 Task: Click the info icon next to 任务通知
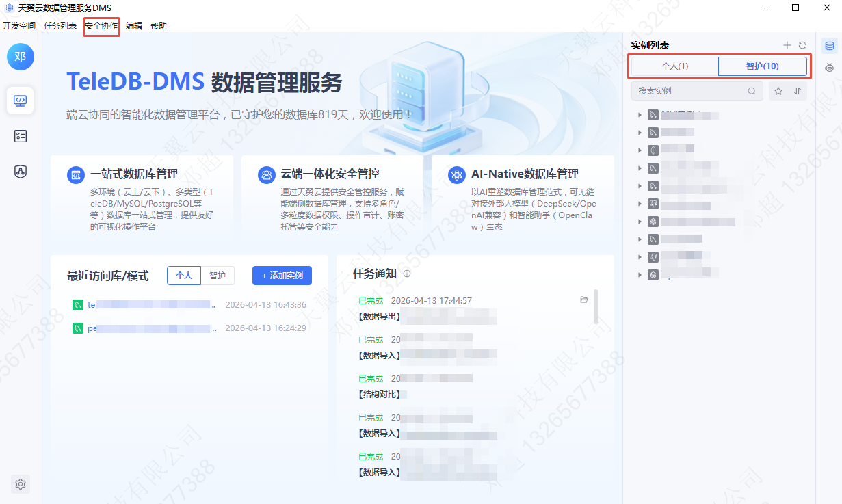[407, 274]
